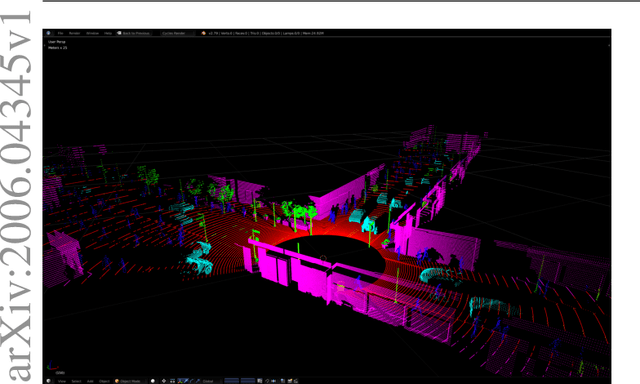Open the 3D View editor type selector

pyautogui.click(x=49, y=381)
